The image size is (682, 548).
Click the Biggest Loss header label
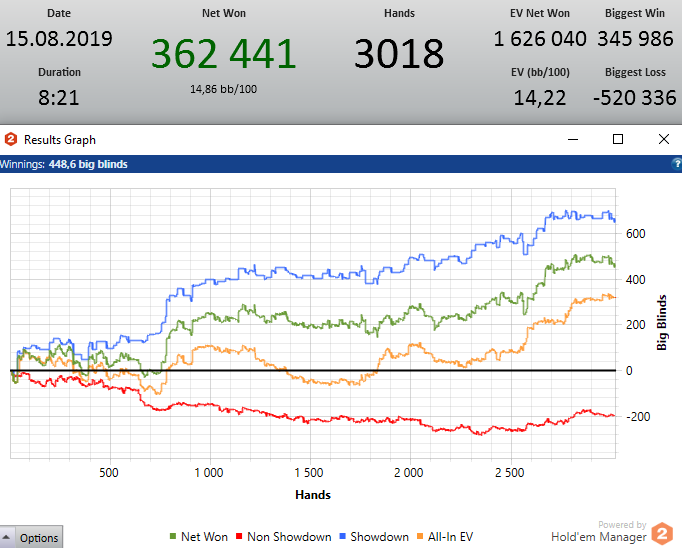point(635,72)
